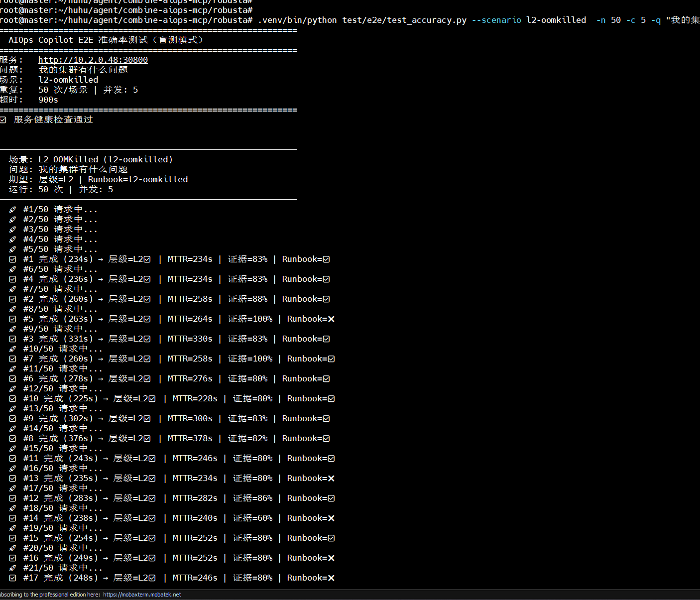The image size is (700, 600).
Task: Click the X mark after Runbook on run #5
Action: [x=331, y=319]
